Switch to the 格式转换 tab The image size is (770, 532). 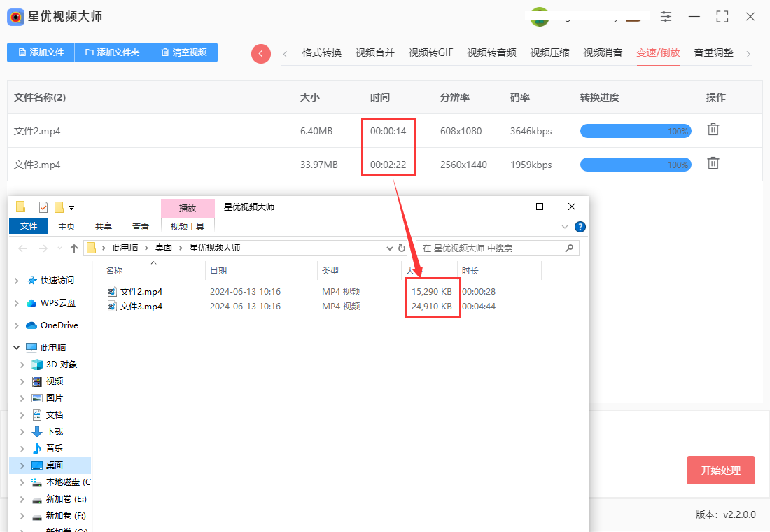coord(322,52)
